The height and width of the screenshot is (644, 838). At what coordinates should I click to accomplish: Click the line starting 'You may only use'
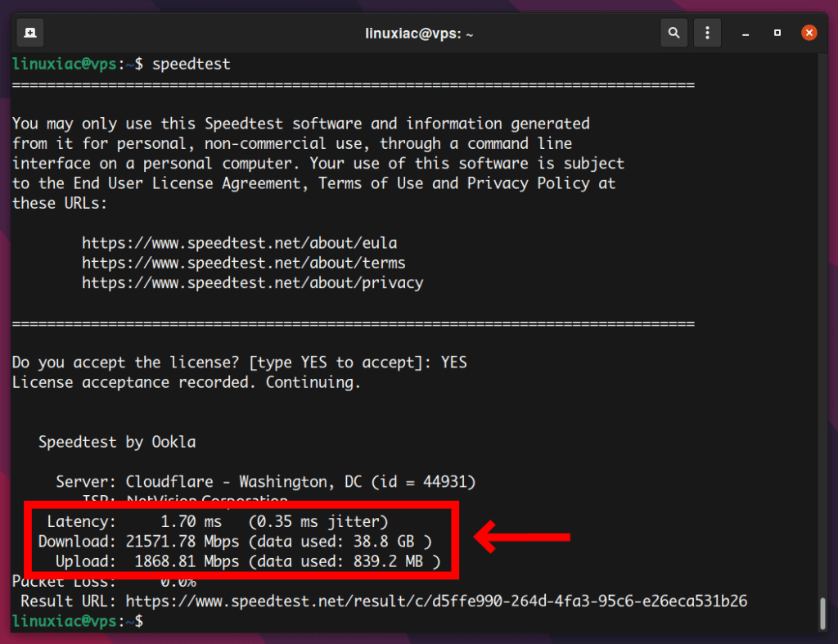click(301, 124)
